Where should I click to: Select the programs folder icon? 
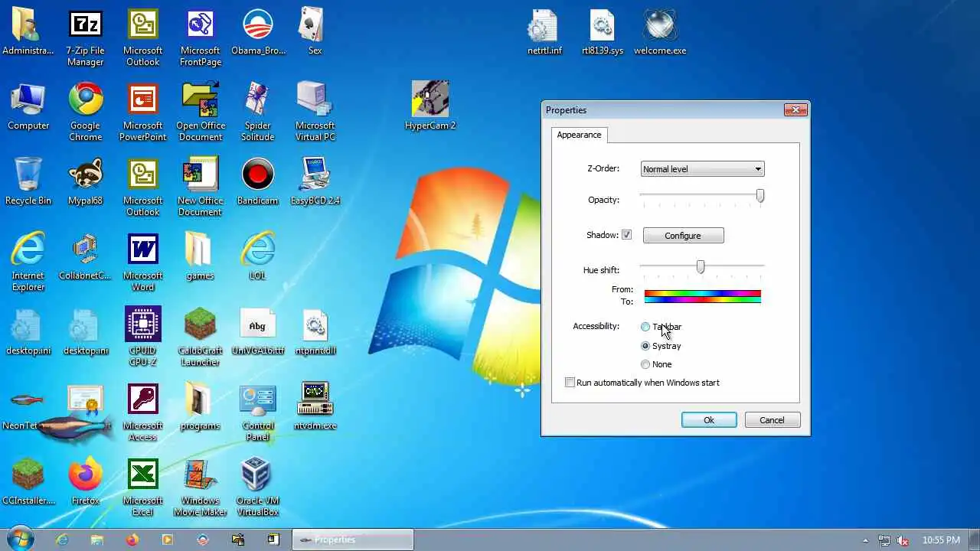click(200, 407)
